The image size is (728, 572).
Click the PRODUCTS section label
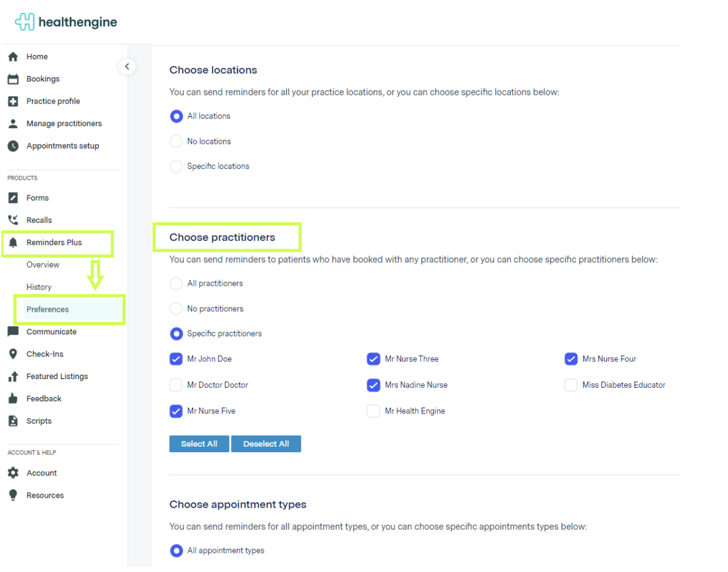tap(22, 178)
